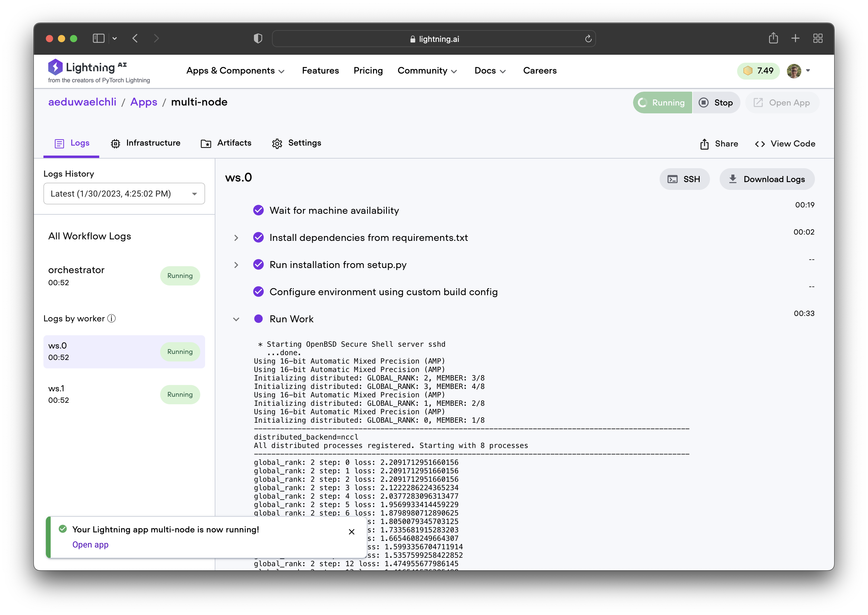The height and width of the screenshot is (615, 868).
Task: Open the Safari sidebar options chevron
Action: click(x=114, y=38)
